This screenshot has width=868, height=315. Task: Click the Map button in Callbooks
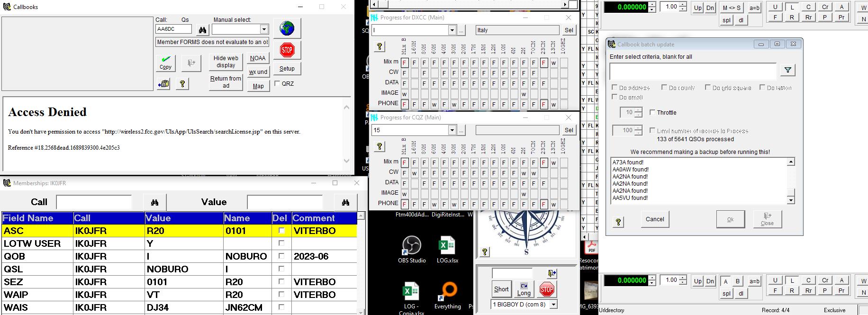[x=258, y=86]
